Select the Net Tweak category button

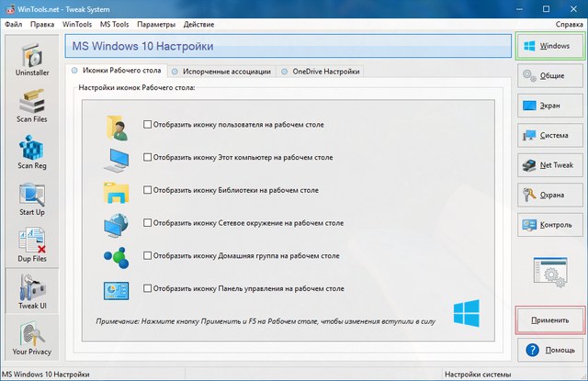(548, 165)
